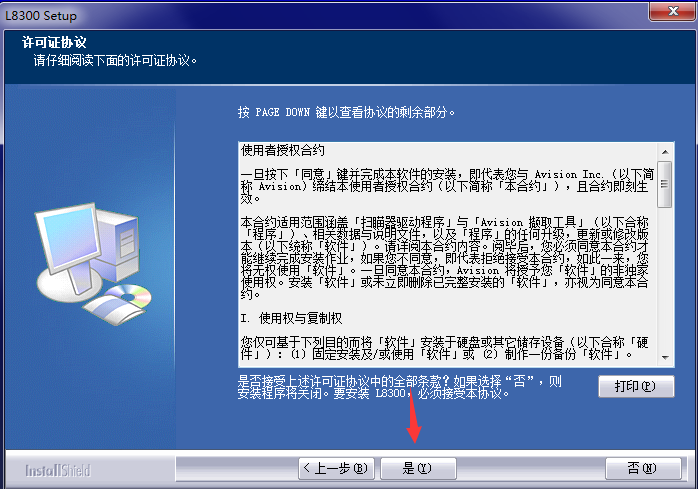Image resolution: width=698 pixels, height=489 pixels.
Task: Click the heading 使用者授权合约 in license
Action: pos(283,151)
